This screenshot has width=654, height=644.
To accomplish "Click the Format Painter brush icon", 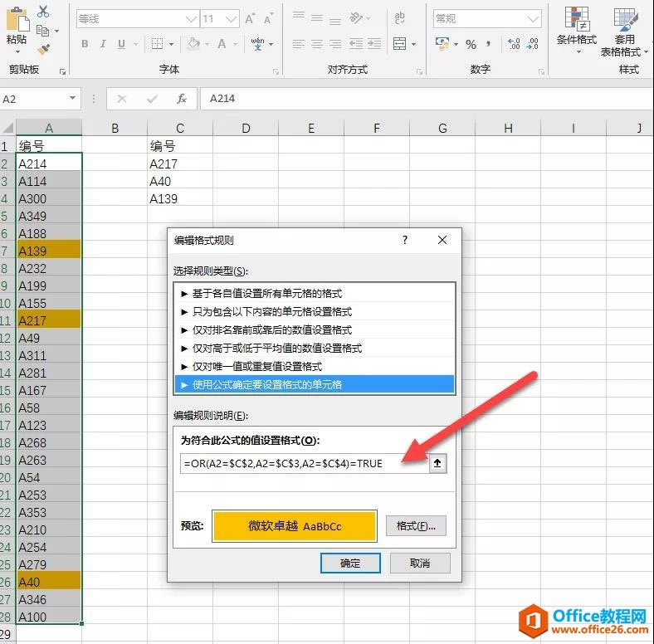I will pos(43,50).
